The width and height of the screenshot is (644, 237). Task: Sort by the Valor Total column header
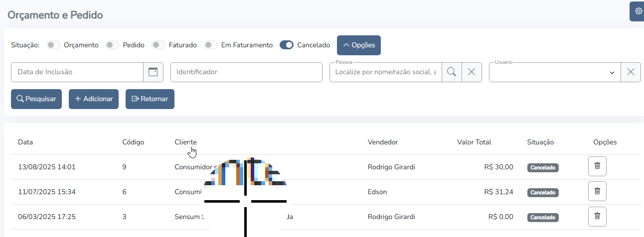474,142
